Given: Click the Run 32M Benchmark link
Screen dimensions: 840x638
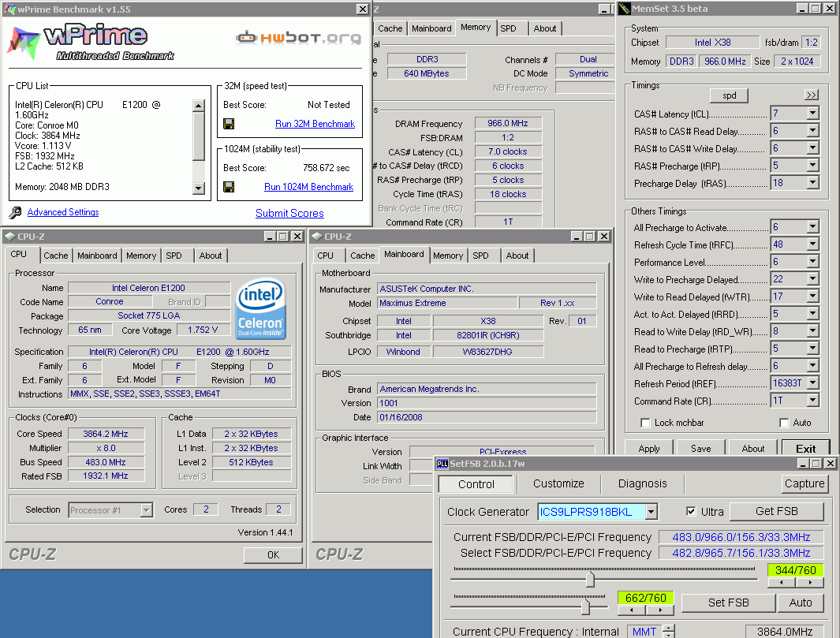Looking at the screenshot, I should click(315, 125).
